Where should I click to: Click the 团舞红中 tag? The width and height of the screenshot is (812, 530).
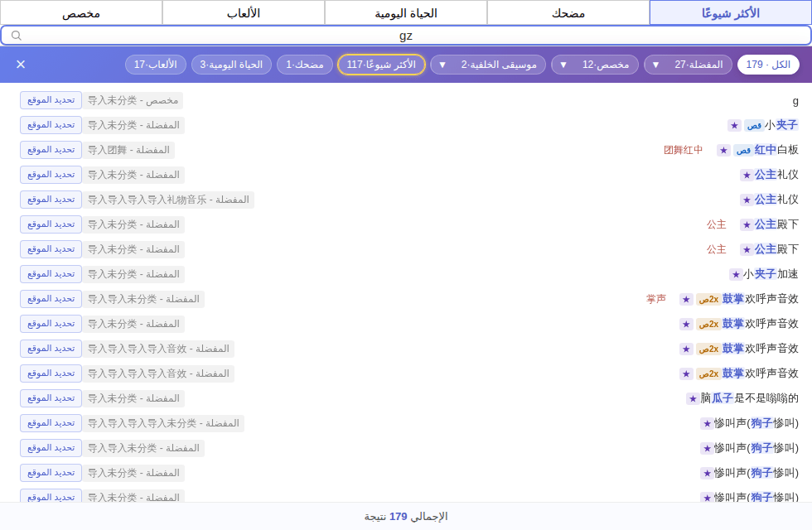(x=683, y=150)
